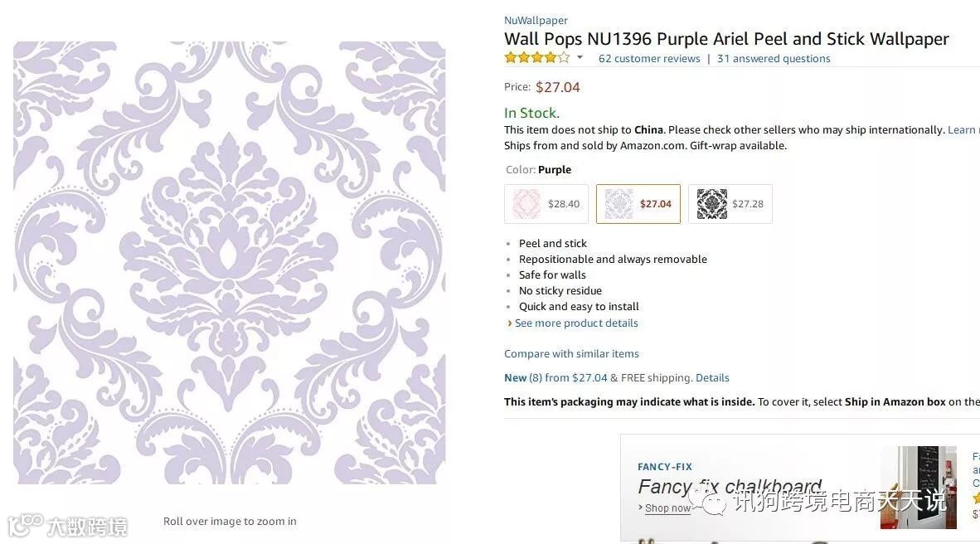Open the rating breakdown dropdown arrow

[580, 58]
